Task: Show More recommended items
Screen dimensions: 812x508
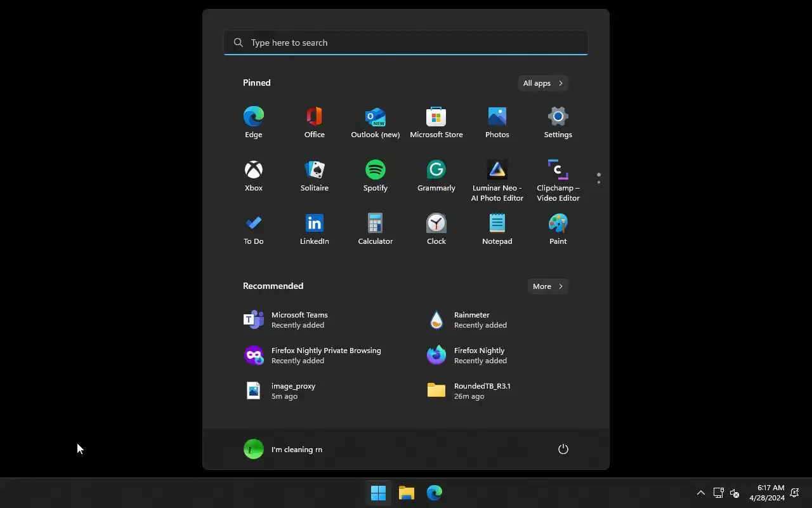Action: (547, 286)
